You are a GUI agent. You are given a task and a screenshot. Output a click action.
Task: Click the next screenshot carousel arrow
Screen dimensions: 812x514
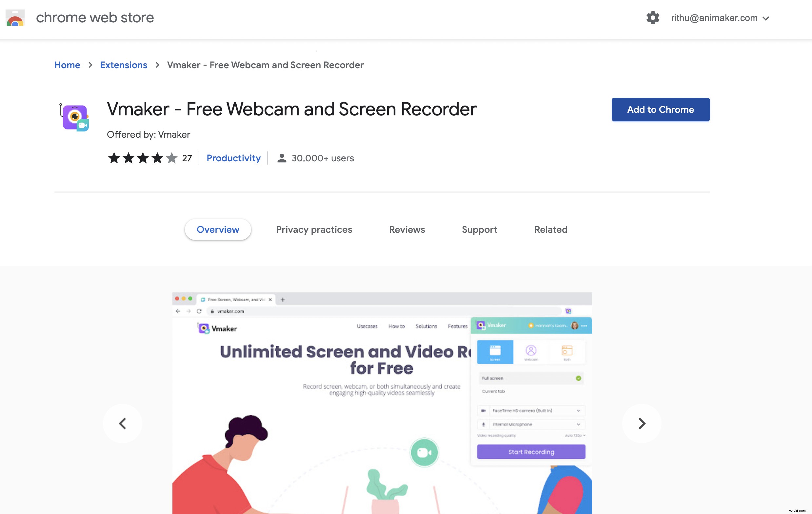point(642,424)
